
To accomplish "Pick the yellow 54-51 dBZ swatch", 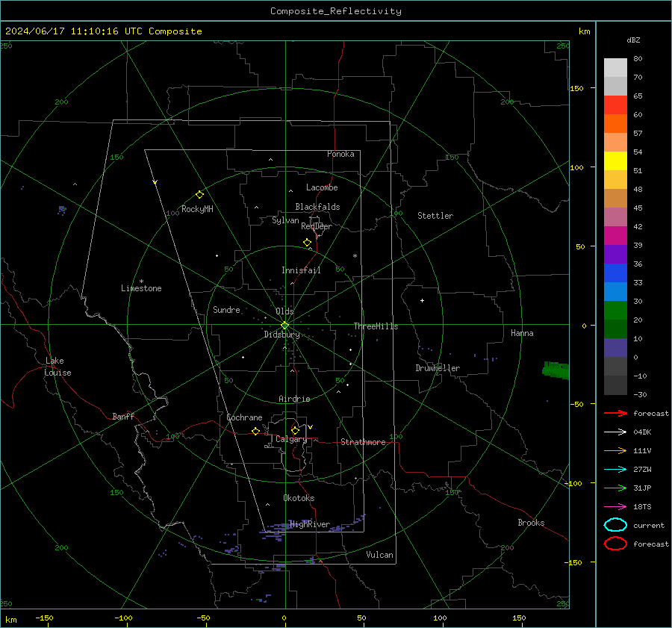I will click(x=615, y=161).
